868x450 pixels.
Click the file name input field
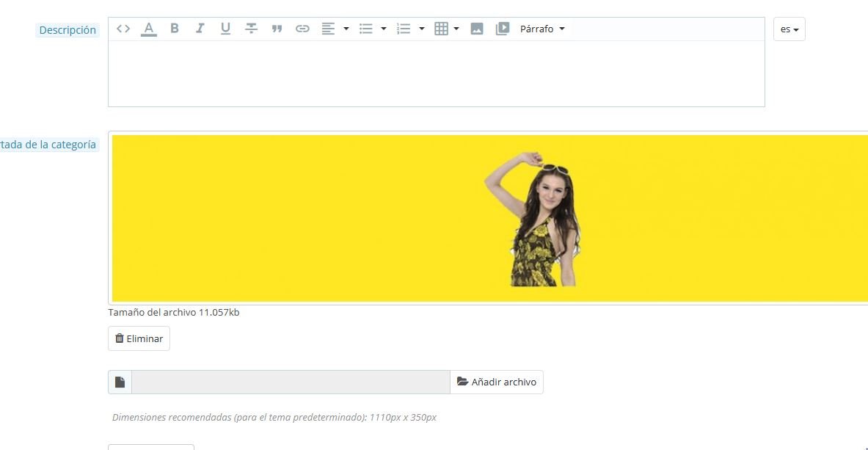[291, 382]
